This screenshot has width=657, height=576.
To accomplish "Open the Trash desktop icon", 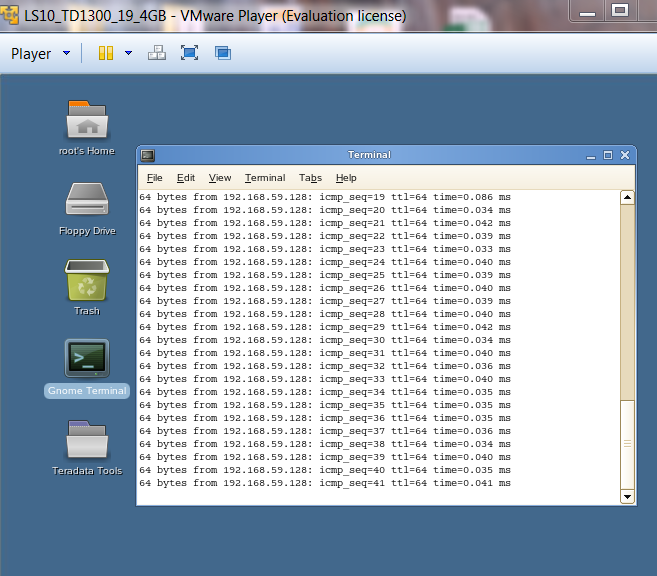I will coord(87,280).
